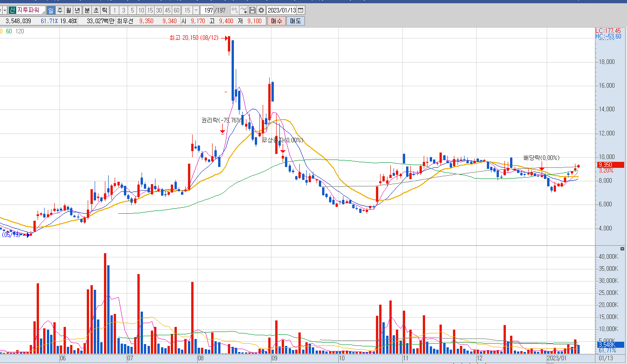Switch to tick (틱) chart period

104,10
